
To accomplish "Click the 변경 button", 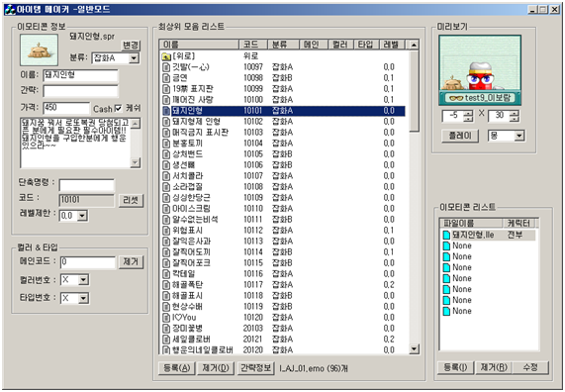I will tap(131, 46).
